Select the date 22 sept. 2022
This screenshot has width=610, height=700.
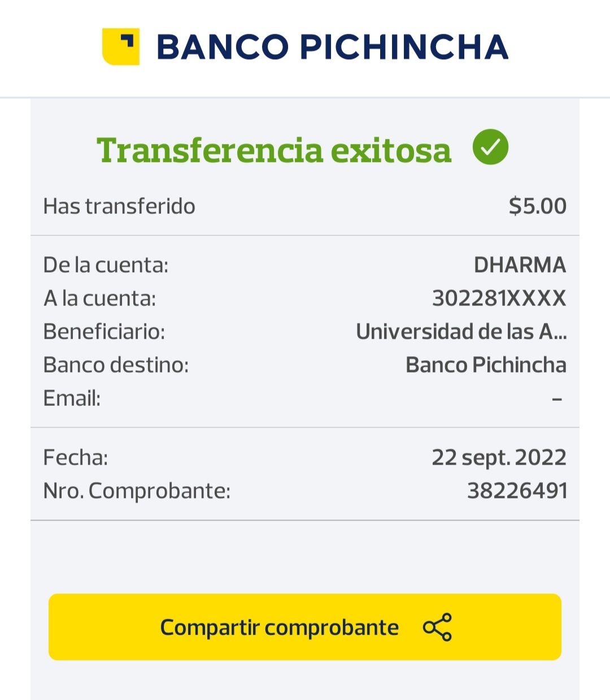(x=499, y=457)
